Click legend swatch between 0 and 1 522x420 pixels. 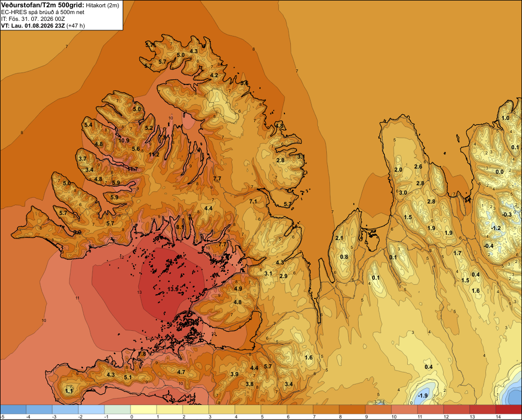pos(144,409)
